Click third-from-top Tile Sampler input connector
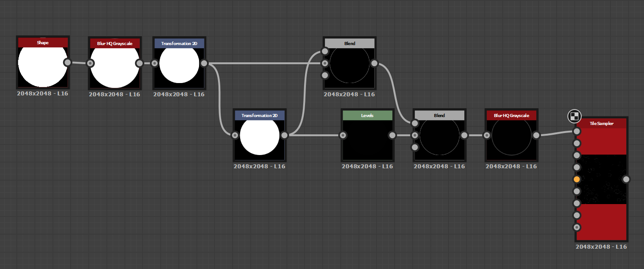Screen dimensions: 644x269 (576, 155)
